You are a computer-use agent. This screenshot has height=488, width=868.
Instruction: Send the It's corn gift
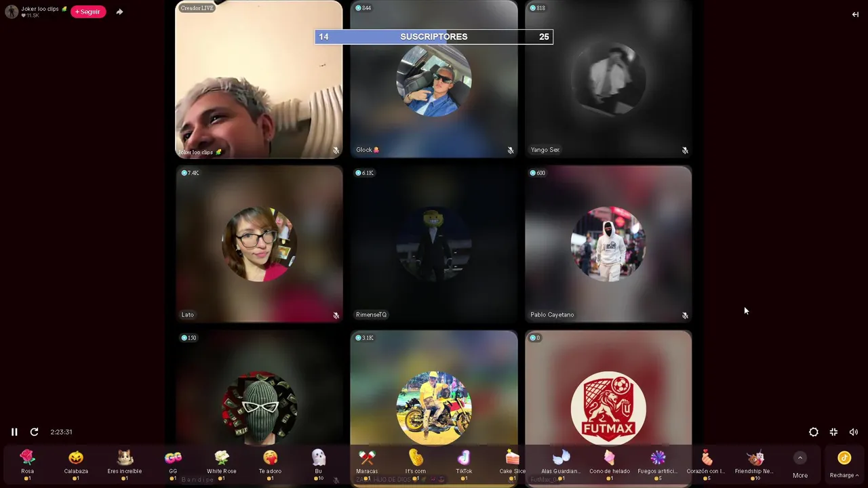pyautogui.click(x=416, y=464)
